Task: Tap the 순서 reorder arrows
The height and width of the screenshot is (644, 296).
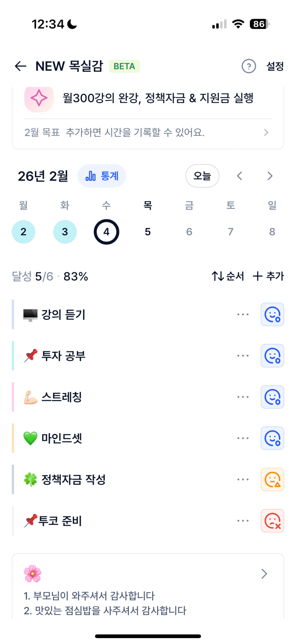Action: 228,276
